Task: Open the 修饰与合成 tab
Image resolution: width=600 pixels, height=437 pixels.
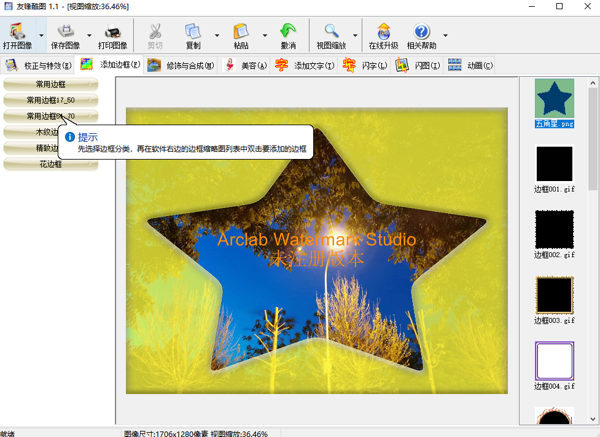Action: click(181, 66)
